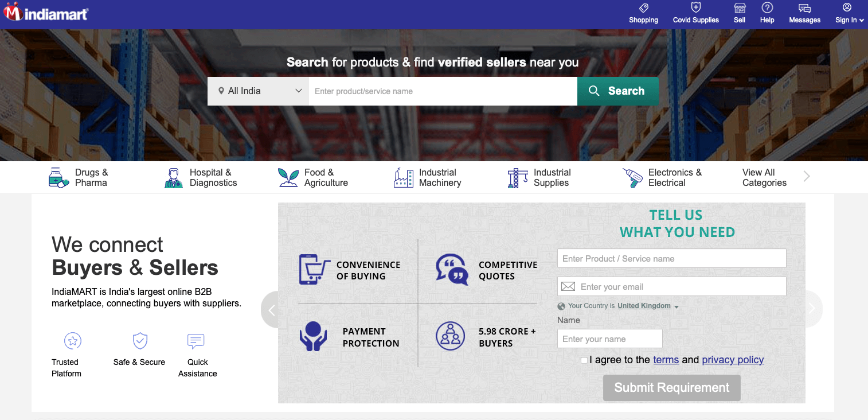Click the 'TELL US WHAT YOU NEED' heading

click(x=677, y=224)
